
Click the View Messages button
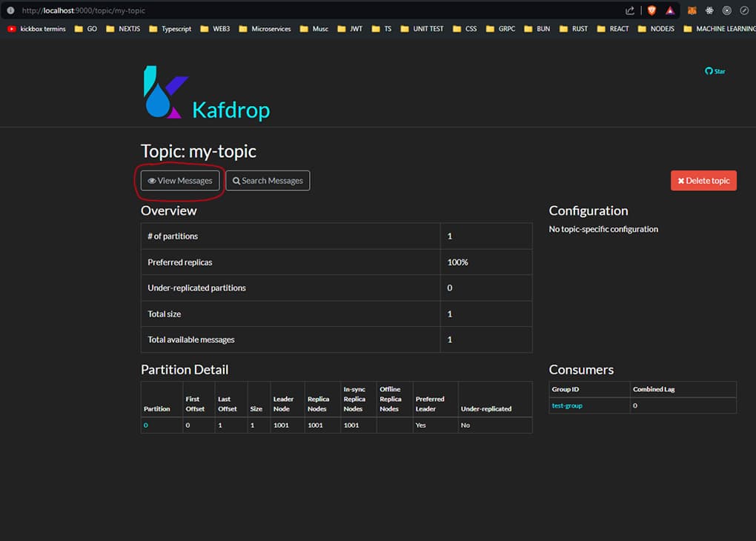(x=179, y=180)
